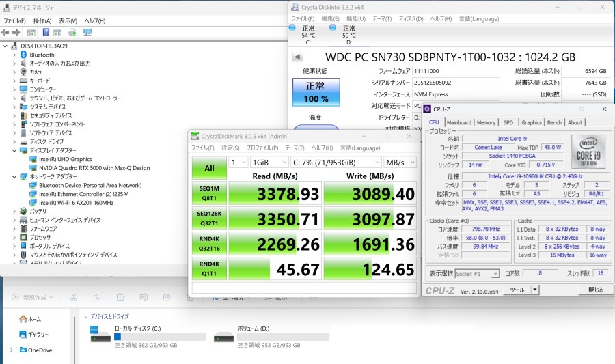Switch to the SPD tab in CPU-Z
615x364 pixels.
508,123
